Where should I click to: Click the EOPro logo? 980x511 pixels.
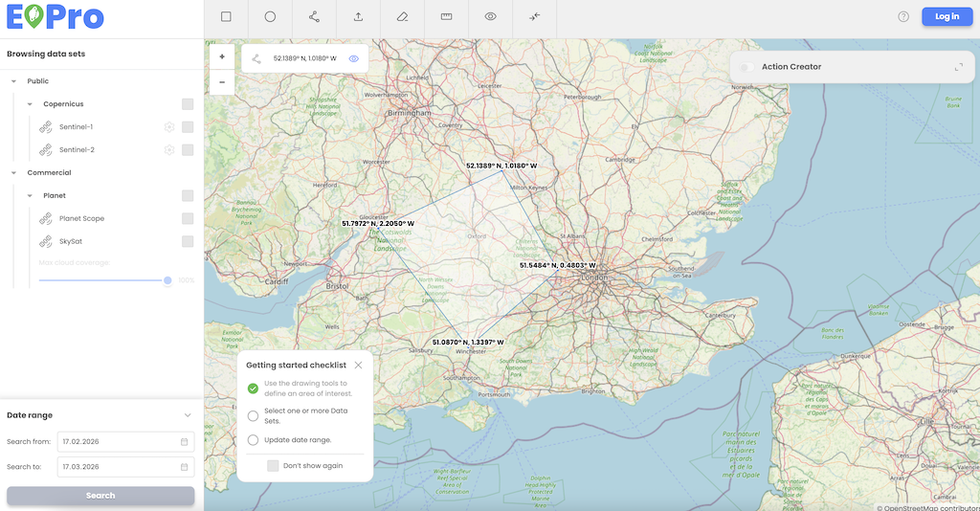click(55, 17)
